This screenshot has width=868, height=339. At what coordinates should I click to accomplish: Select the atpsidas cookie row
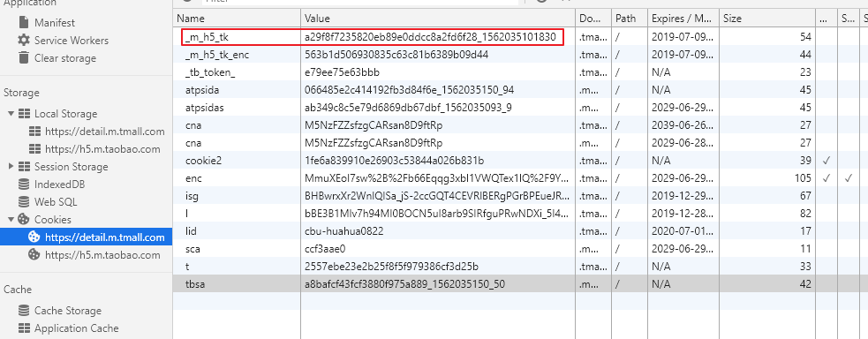pos(520,108)
